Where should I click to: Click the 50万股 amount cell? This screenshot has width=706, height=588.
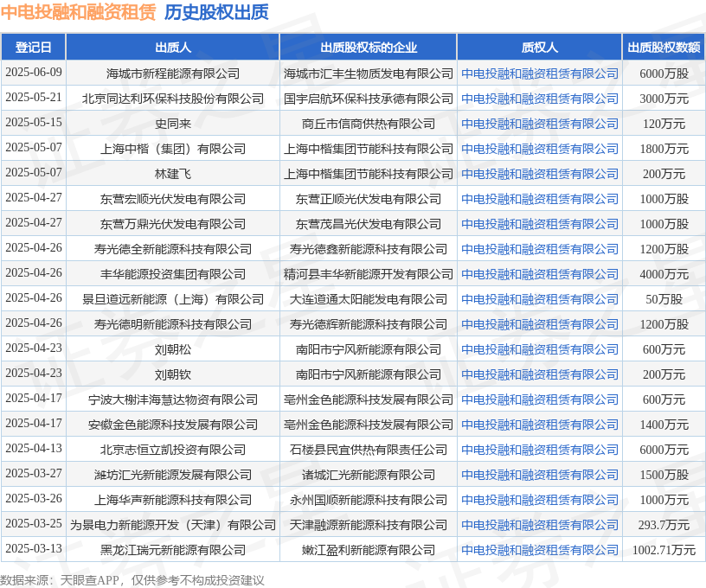664,299
